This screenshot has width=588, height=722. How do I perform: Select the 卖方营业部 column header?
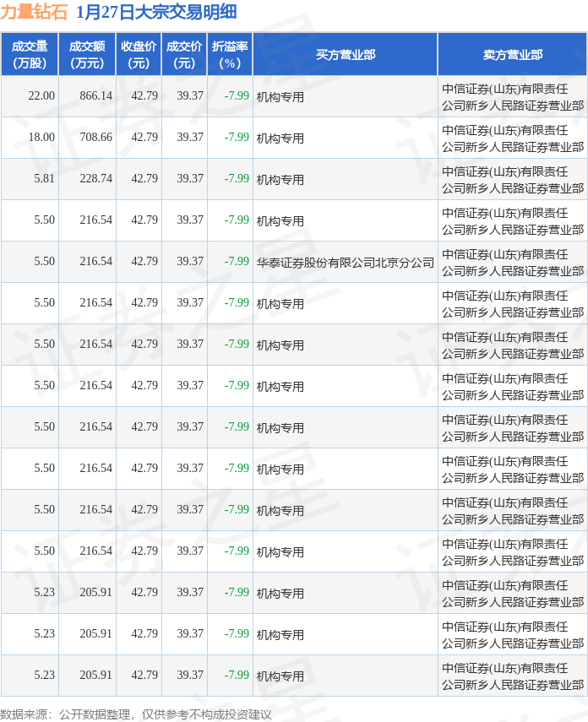coord(513,54)
